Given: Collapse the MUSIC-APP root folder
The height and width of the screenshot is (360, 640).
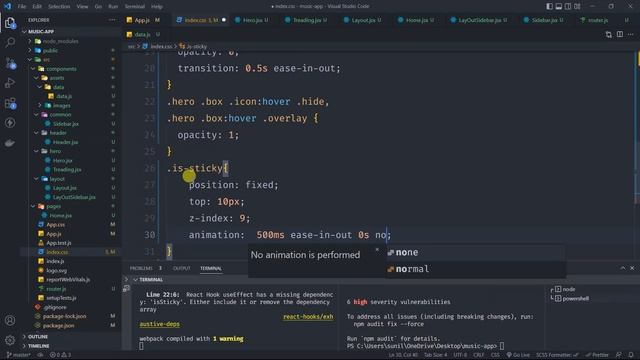Looking at the screenshot, I should [x=41, y=31].
